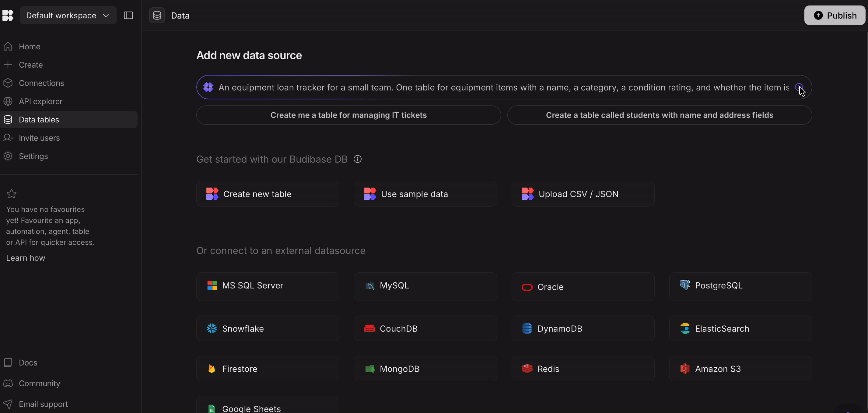Click the Home house icon
868x413 pixels.
pyautogui.click(x=8, y=47)
